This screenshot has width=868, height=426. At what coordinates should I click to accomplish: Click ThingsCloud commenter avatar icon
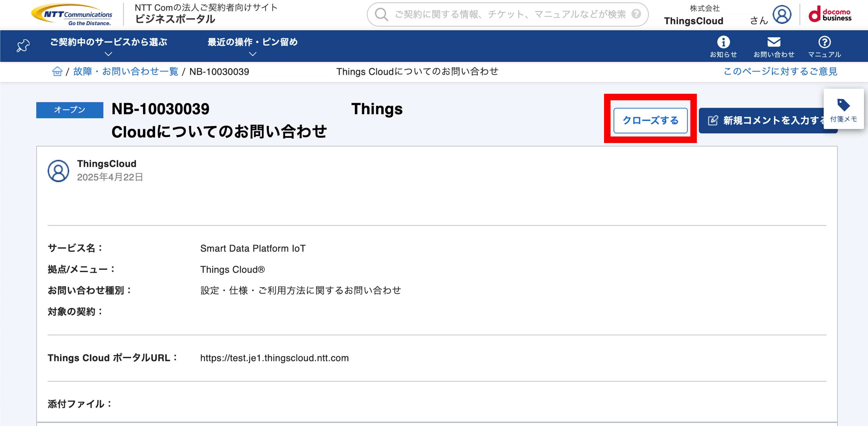coord(58,171)
